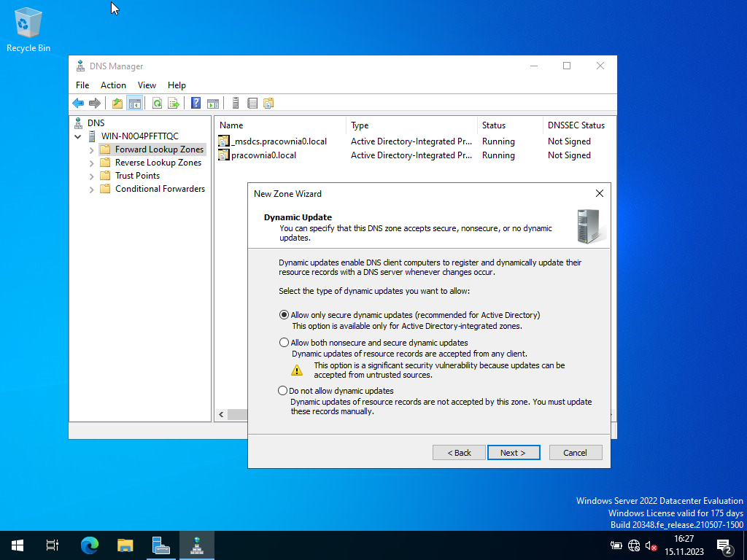Screen dimensions: 747x560
Task: Sort by the Name column header
Action: (x=281, y=125)
